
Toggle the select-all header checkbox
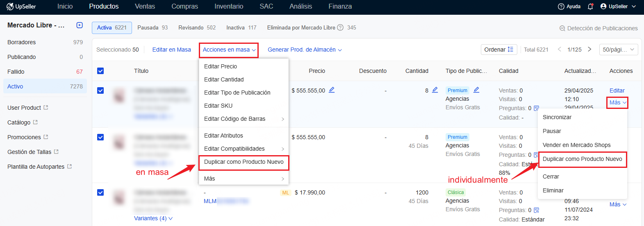point(100,71)
